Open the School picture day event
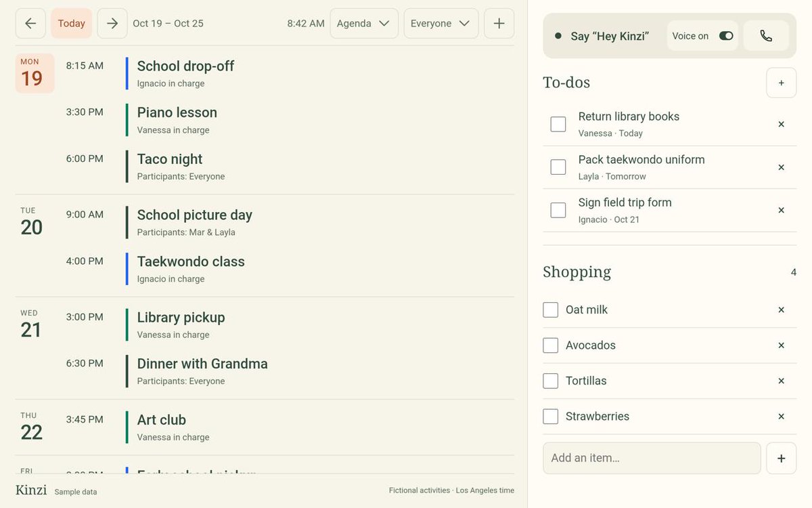812x508 pixels. [x=319, y=222]
